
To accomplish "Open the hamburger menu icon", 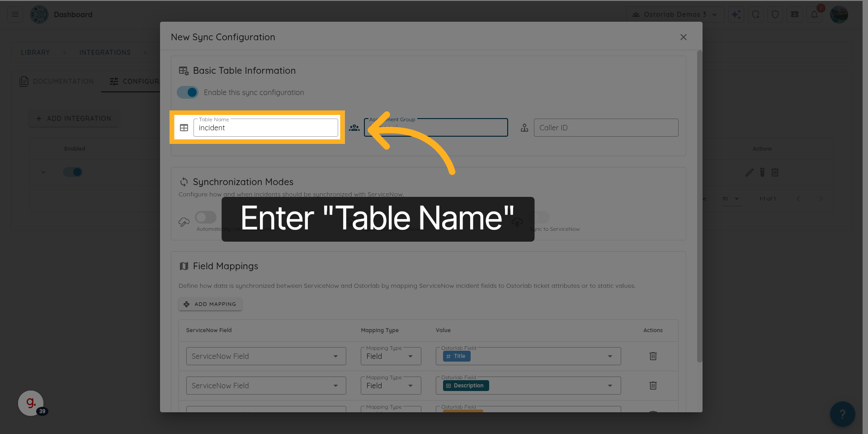I will pyautogui.click(x=15, y=14).
